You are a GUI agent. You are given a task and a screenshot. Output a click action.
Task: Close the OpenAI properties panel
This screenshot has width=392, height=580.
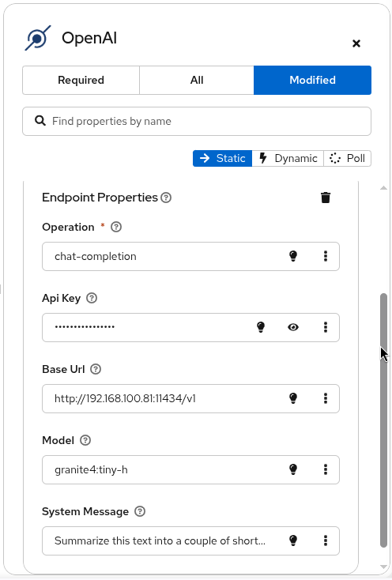coord(356,43)
